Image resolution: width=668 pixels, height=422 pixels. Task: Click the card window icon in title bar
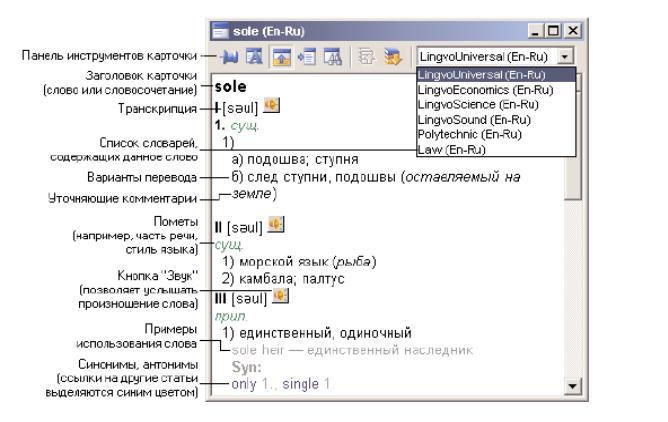220,31
